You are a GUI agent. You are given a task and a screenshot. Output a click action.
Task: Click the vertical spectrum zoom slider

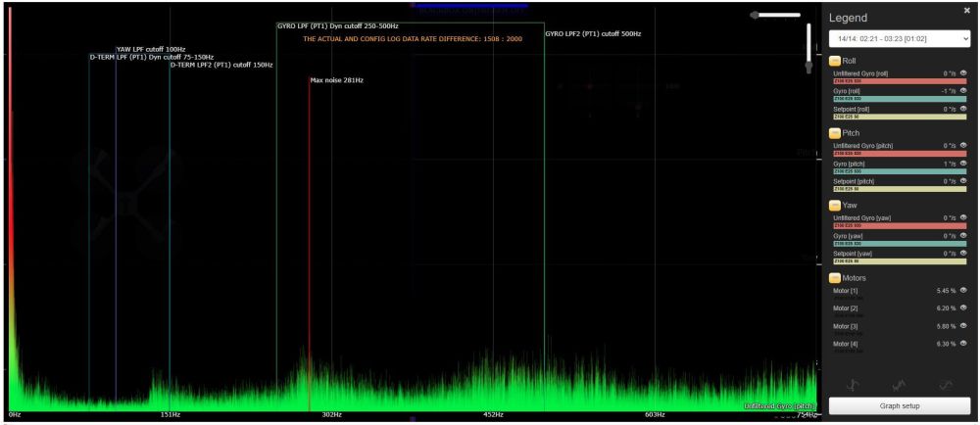pyautogui.click(x=808, y=44)
